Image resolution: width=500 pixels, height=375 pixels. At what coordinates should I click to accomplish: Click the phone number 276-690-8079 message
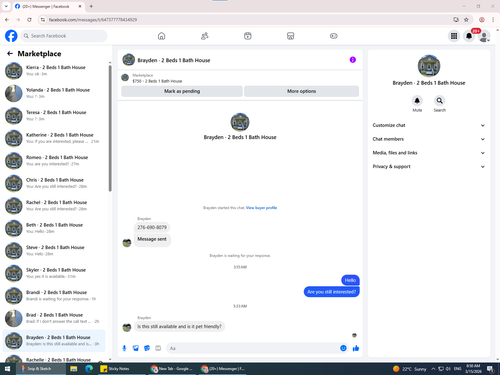[152, 227]
